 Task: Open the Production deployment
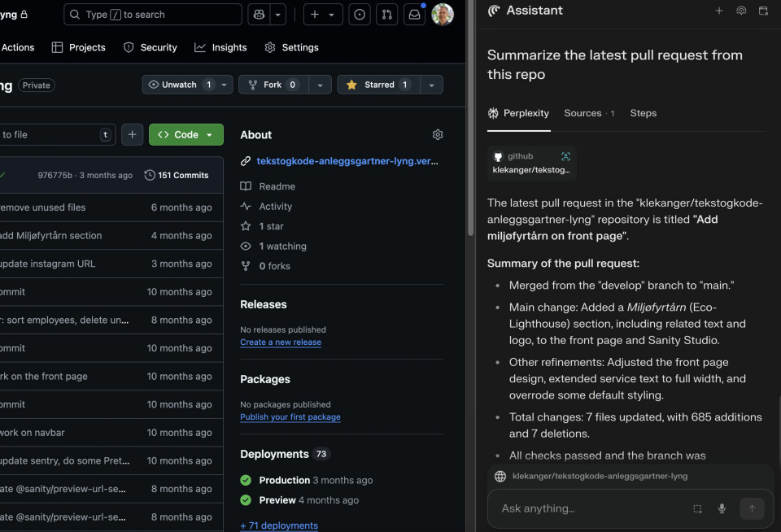[285, 480]
